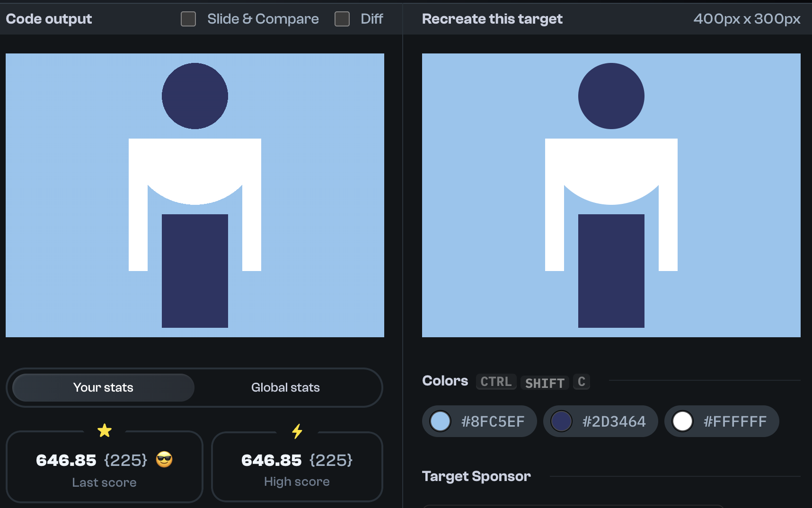Click the Recreate this target image
Screen dimensions: 812x508
(611, 195)
